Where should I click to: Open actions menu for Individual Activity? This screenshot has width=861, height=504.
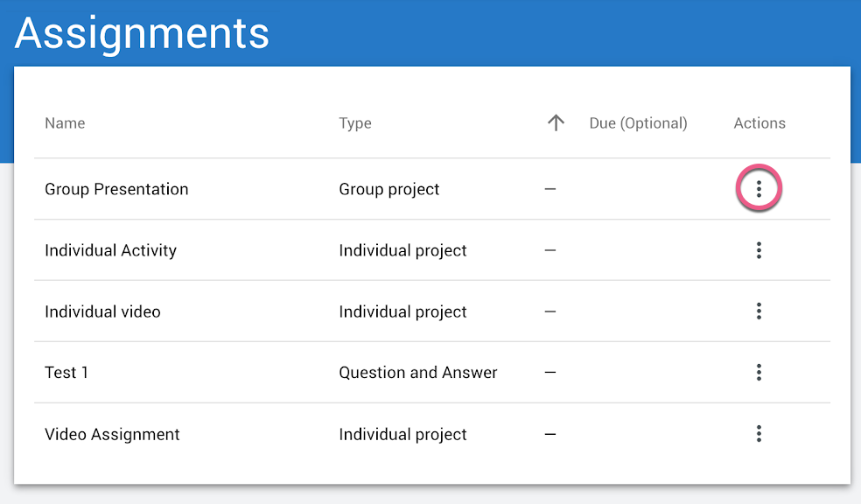coord(759,250)
